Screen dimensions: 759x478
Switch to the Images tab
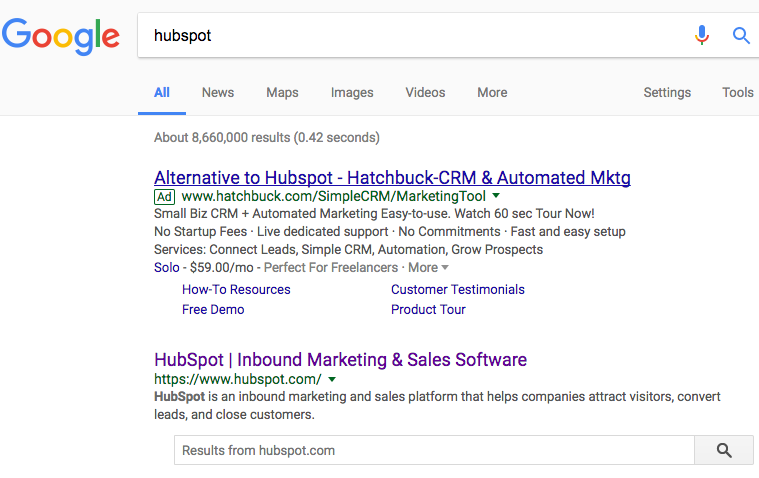[352, 93]
